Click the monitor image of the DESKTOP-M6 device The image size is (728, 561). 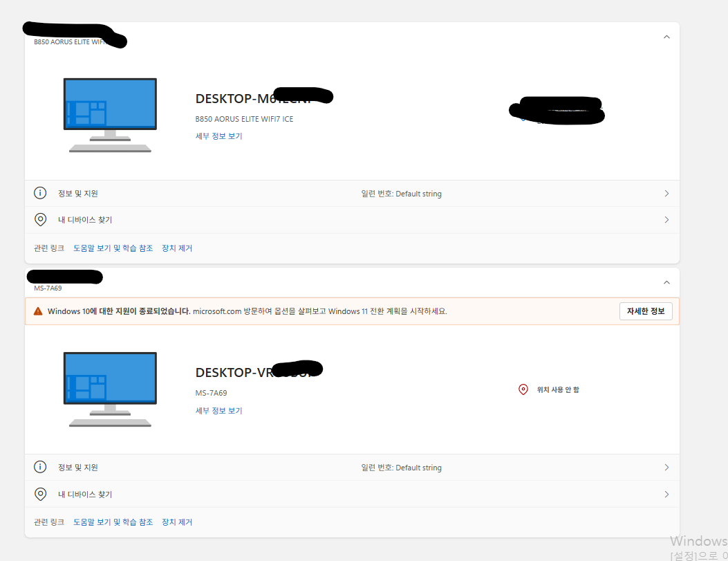[110, 115]
